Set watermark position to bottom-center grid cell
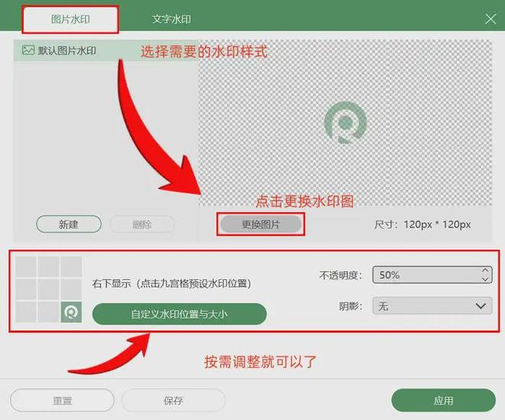505x420 pixels. (x=48, y=312)
